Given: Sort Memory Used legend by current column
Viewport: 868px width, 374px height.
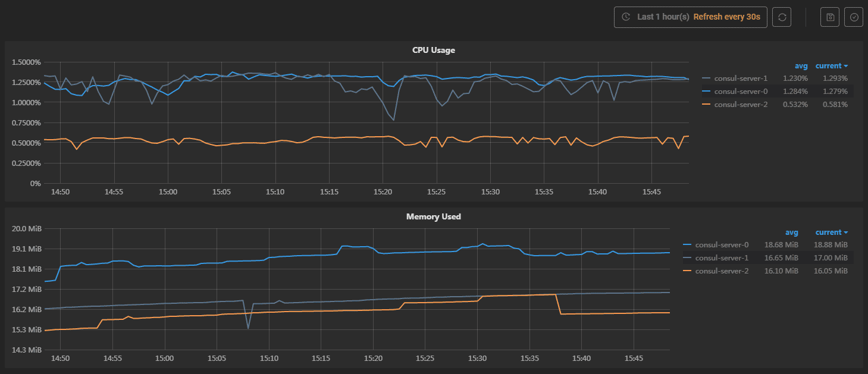Looking at the screenshot, I should click(831, 232).
